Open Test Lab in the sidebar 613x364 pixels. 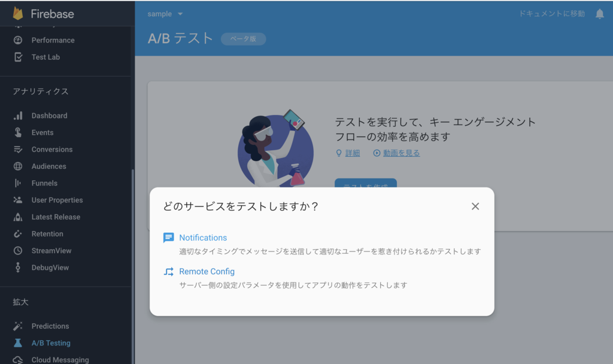(45, 57)
